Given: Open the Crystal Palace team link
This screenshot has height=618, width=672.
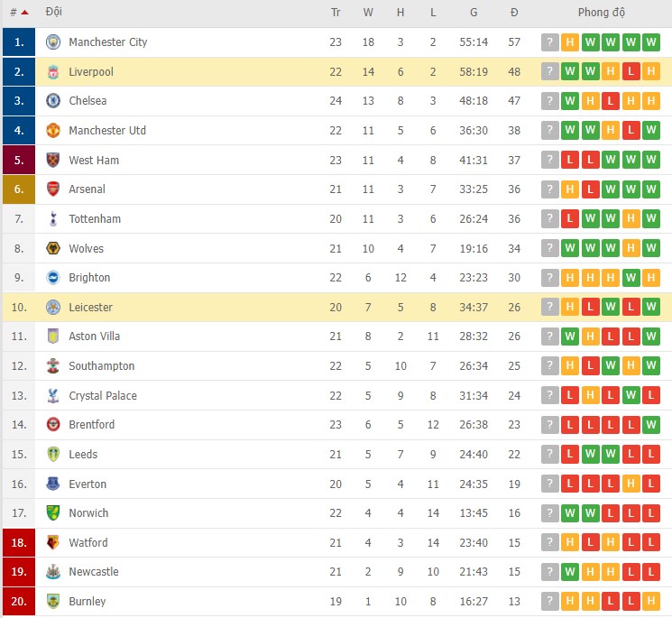Looking at the screenshot, I should pyautogui.click(x=103, y=395).
